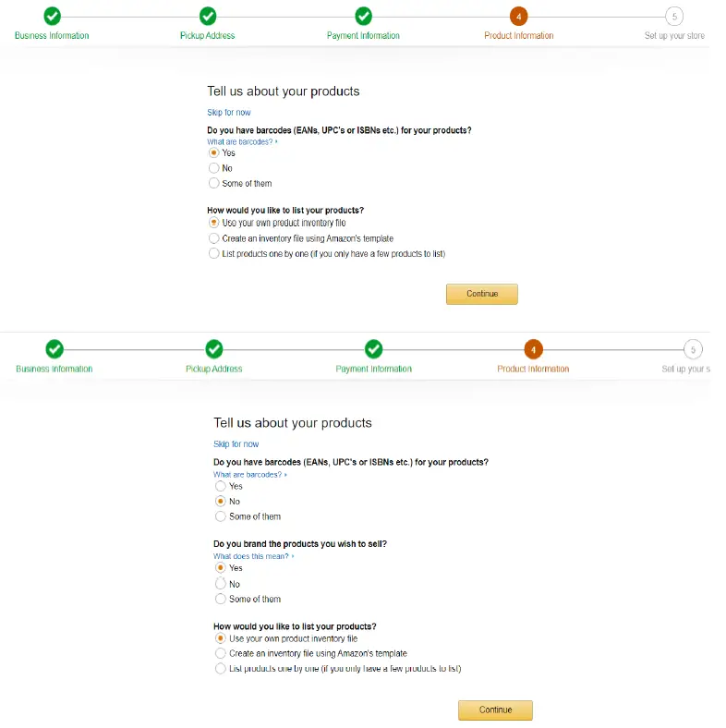Viewport: 726px width, 728px height.
Task: Open "Payment Information" step label in lower progress bar
Action: tap(373, 369)
